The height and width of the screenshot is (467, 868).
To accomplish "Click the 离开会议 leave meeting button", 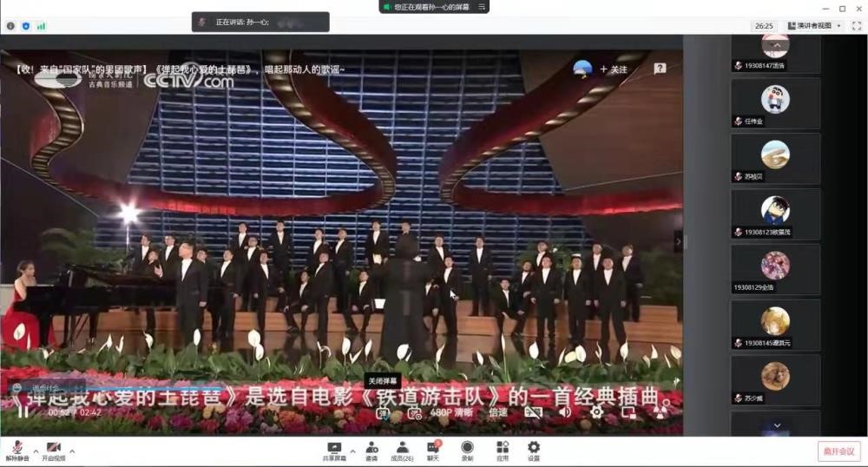I will point(838,451).
